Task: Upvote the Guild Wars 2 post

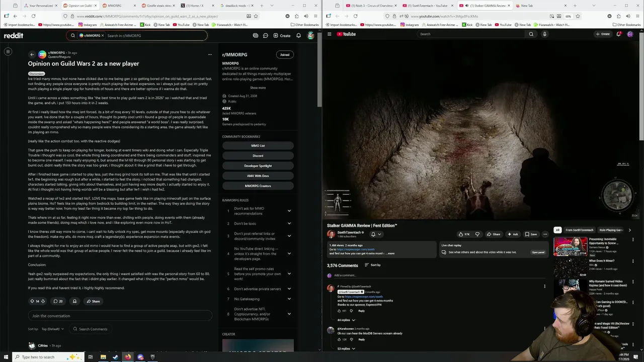Action: tap(32, 301)
